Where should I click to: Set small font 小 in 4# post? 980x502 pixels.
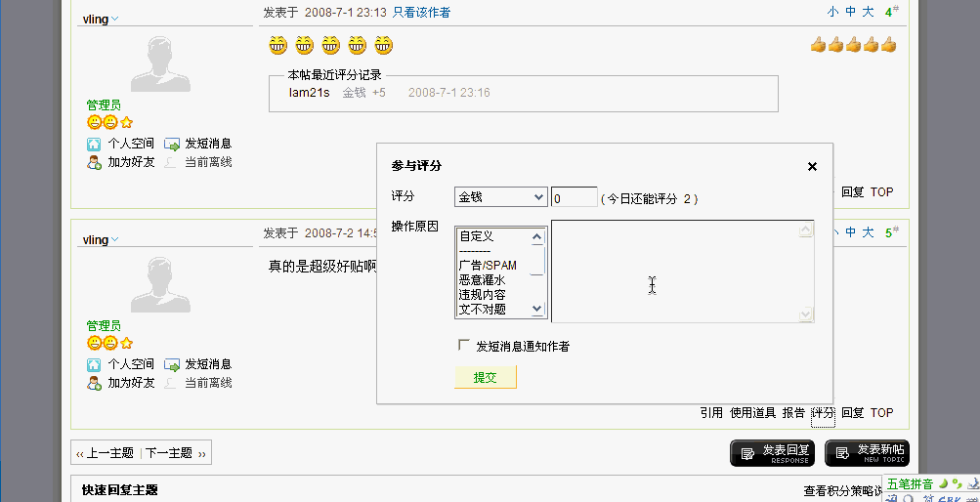833,12
